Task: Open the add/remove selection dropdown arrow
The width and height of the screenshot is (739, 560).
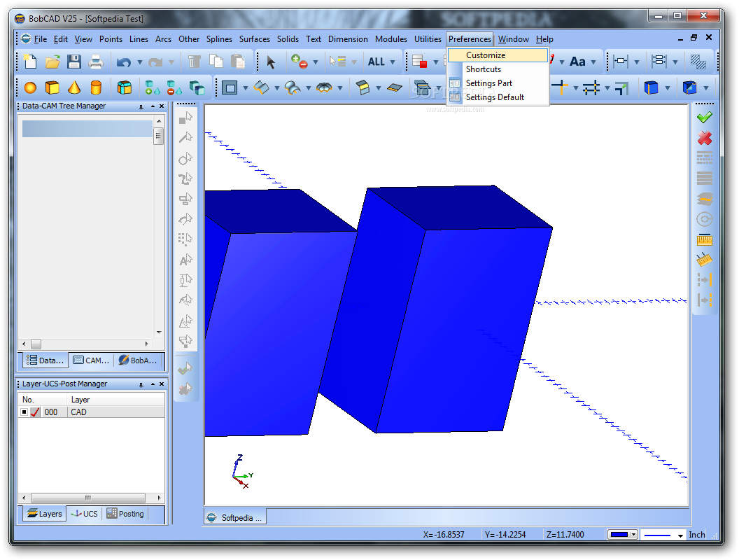Action: coord(316,62)
